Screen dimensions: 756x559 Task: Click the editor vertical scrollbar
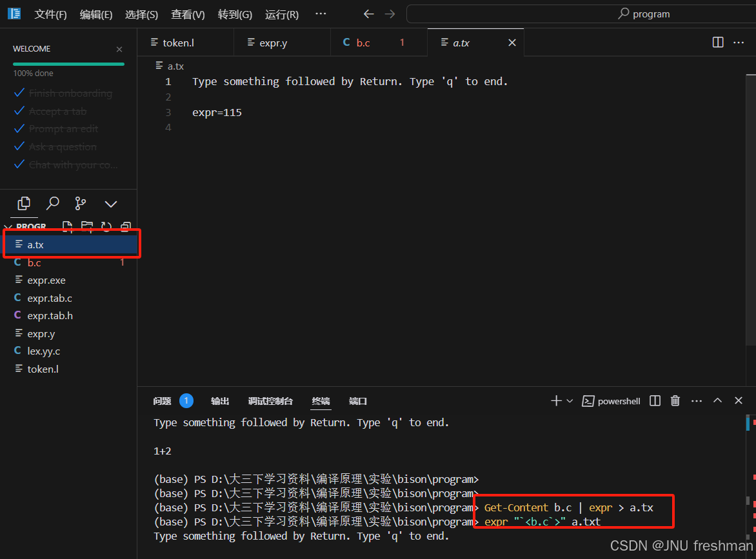coord(751,210)
